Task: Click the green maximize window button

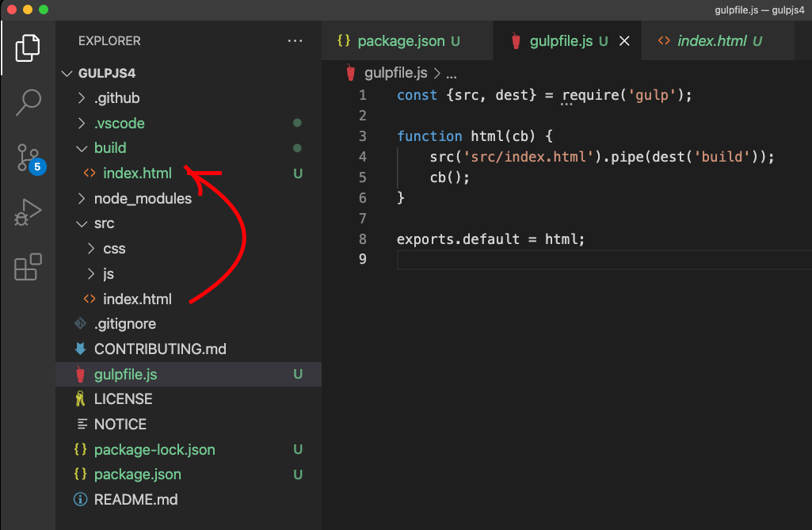Action: [44, 10]
